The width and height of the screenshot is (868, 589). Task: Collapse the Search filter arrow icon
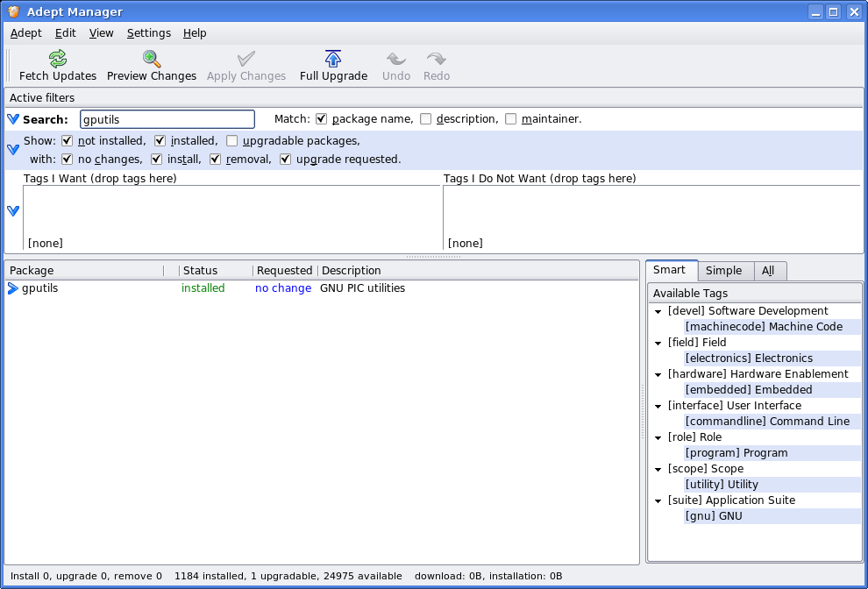[x=13, y=119]
